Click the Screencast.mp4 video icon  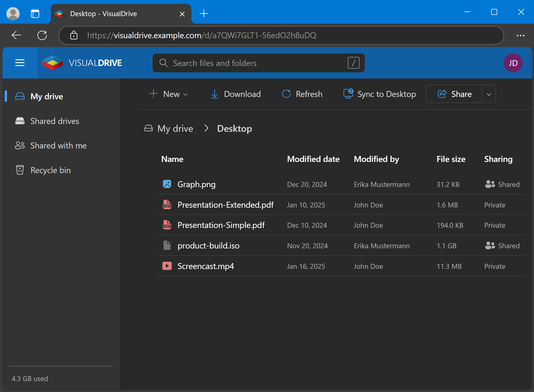coord(167,266)
